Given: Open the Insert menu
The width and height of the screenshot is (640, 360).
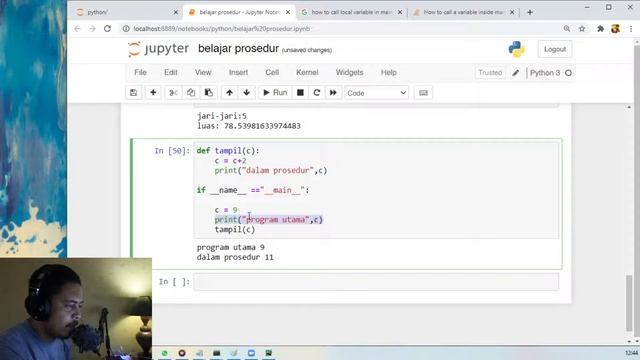Looking at the screenshot, I should (x=238, y=72).
